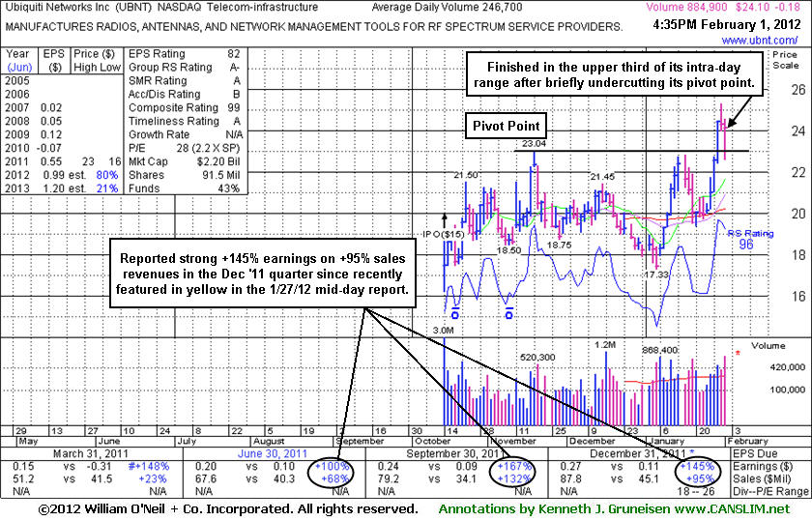Select the March 31, 2011 quarter header
This screenshot has width=812, height=521.
tap(91, 453)
